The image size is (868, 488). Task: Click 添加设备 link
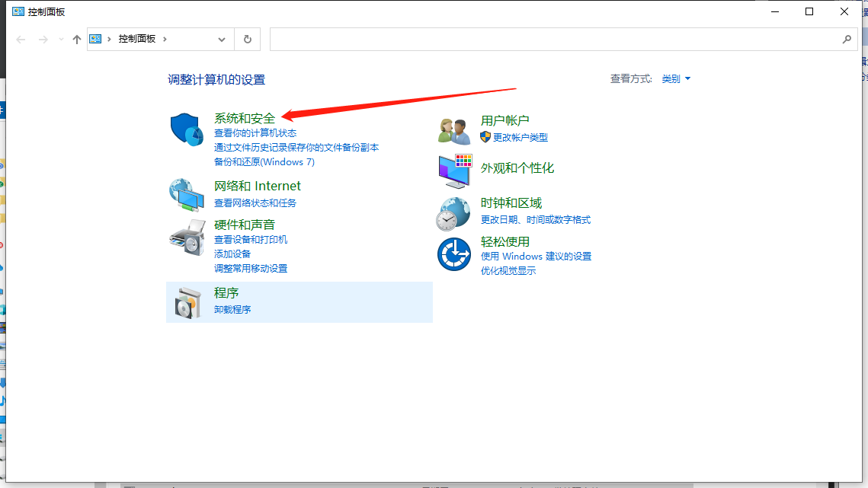click(232, 254)
